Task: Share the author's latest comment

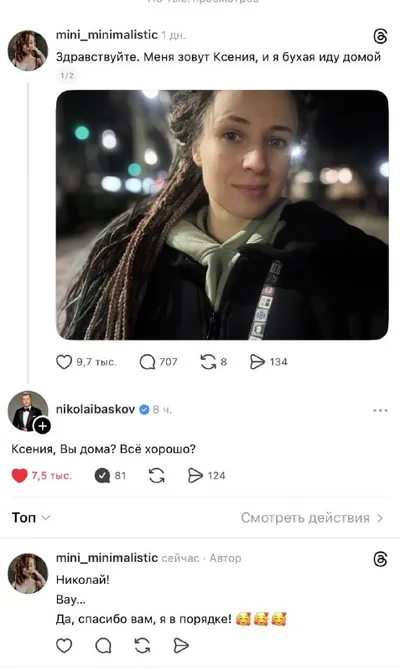Action: 181,645
